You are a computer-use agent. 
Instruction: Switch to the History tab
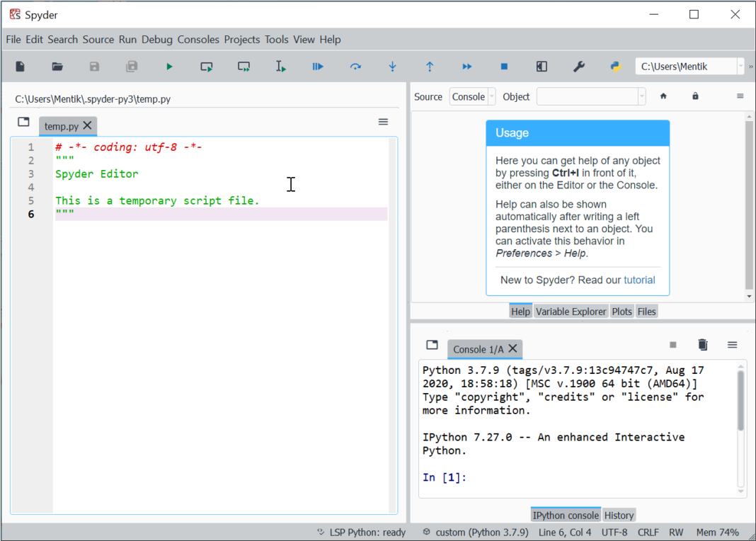coord(619,515)
